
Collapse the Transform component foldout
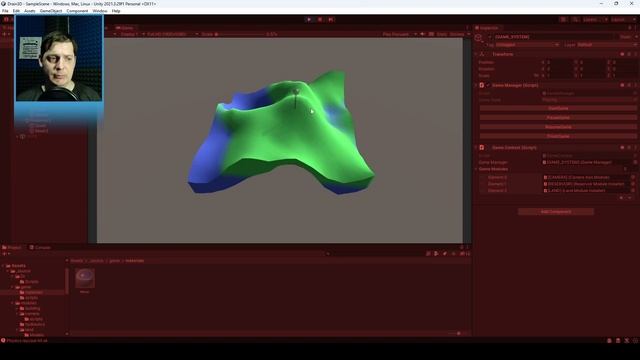point(476,54)
